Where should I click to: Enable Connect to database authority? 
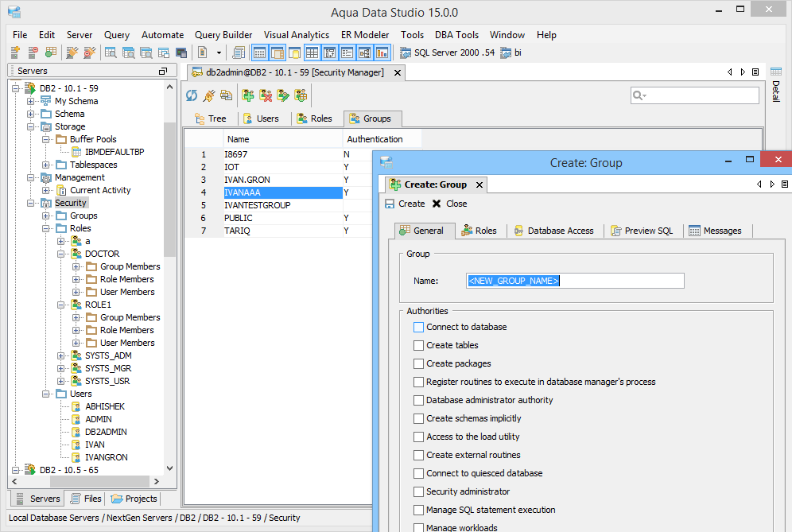tap(418, 327)
